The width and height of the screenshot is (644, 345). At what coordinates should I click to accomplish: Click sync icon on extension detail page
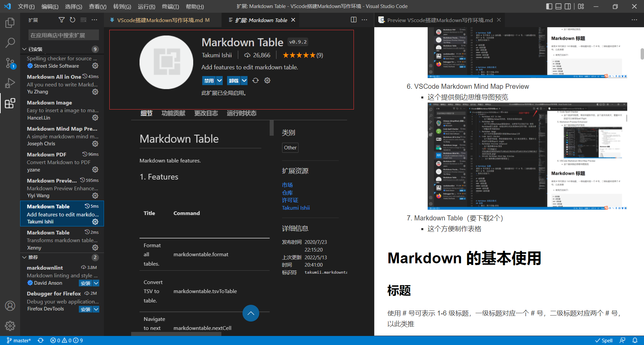tap(256, 80)
